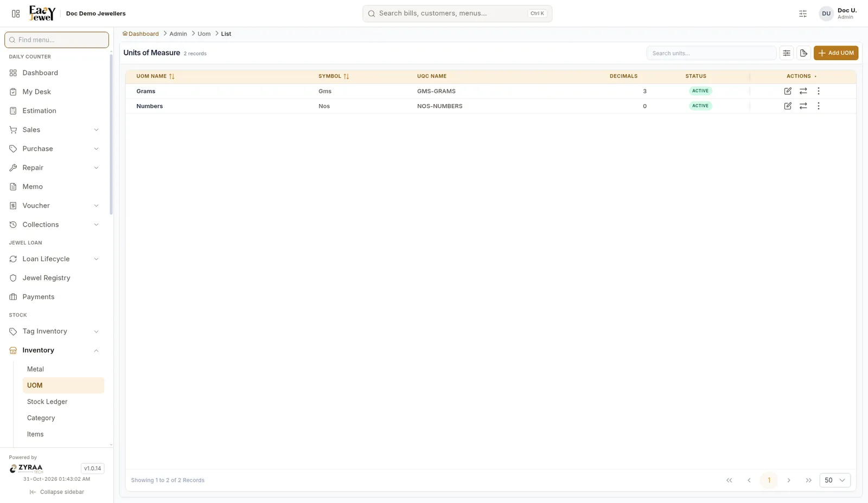Open more options for Numbers row
This screenshot has height=503, width=868.
[819, 106]
